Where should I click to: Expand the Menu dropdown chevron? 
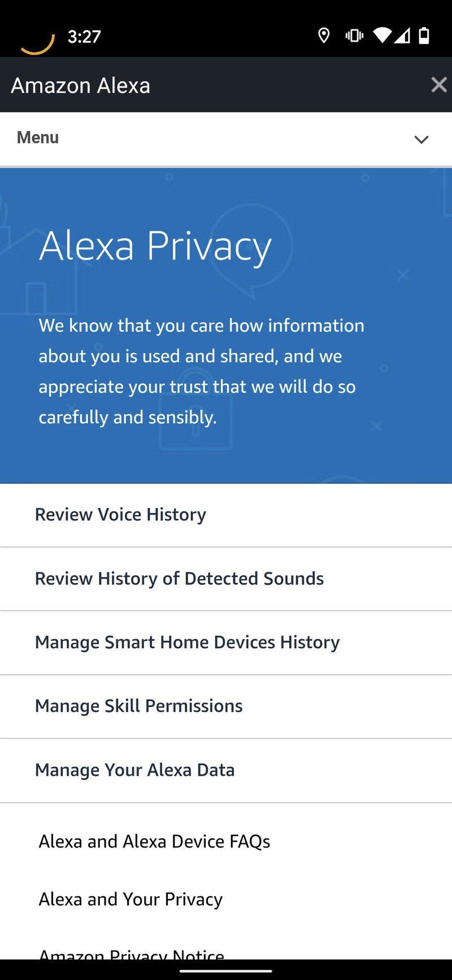pos(421,139)
